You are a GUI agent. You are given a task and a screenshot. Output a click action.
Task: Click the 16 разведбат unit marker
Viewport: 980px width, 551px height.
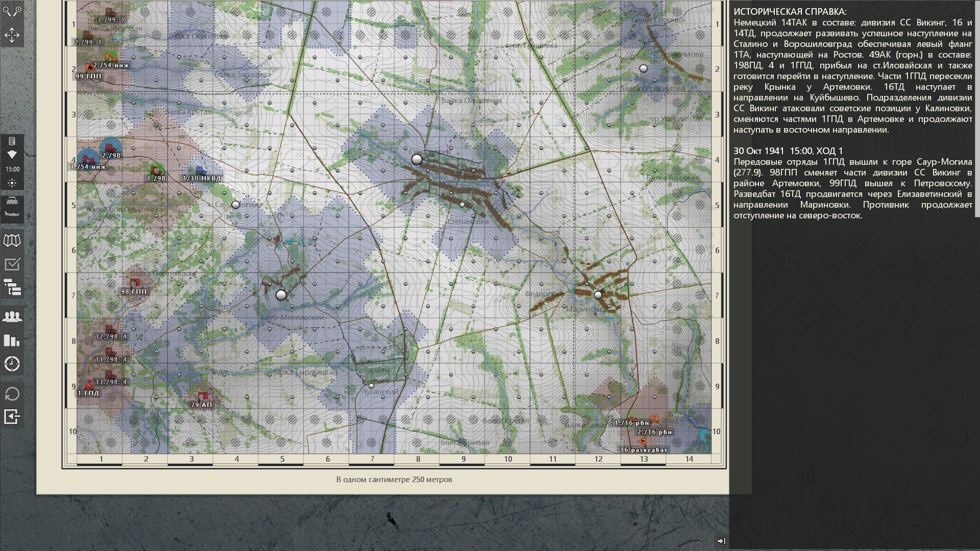pos(642,442)
